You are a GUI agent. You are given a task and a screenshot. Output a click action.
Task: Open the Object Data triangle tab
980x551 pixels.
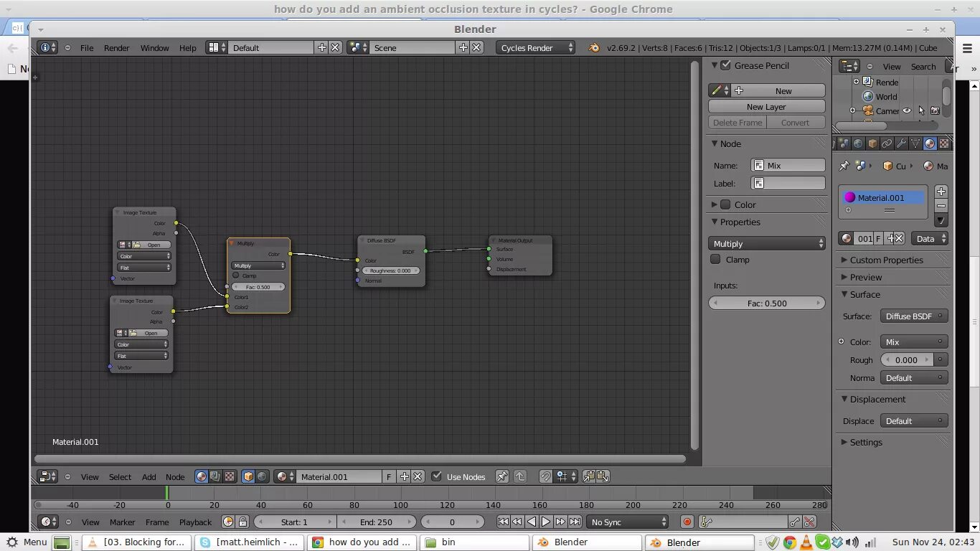click(x=915, y=143)
